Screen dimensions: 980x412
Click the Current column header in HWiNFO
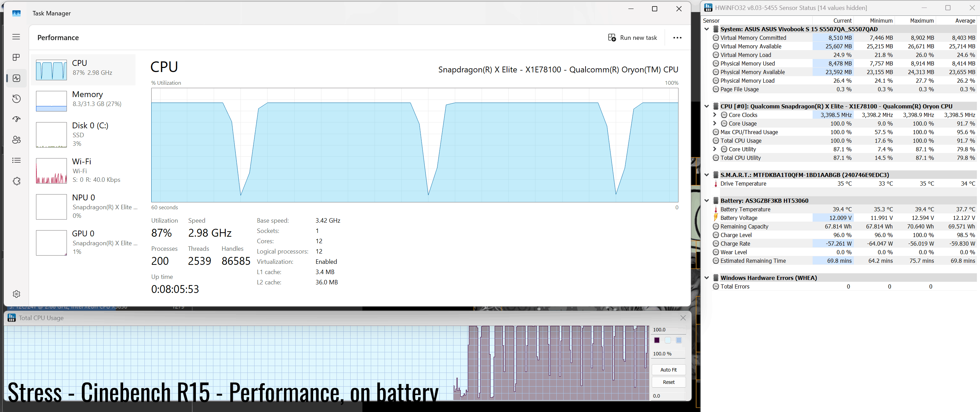tap(833, 21)
